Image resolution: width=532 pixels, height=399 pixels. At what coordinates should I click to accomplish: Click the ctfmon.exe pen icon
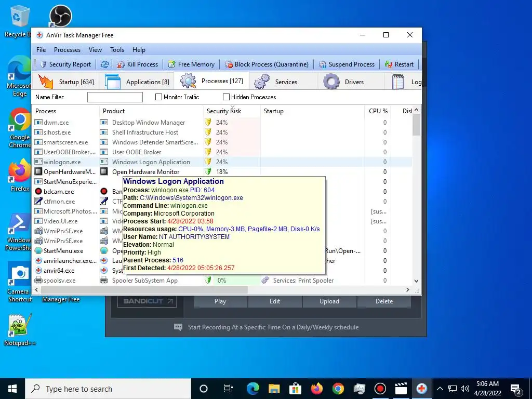(38, 201)
